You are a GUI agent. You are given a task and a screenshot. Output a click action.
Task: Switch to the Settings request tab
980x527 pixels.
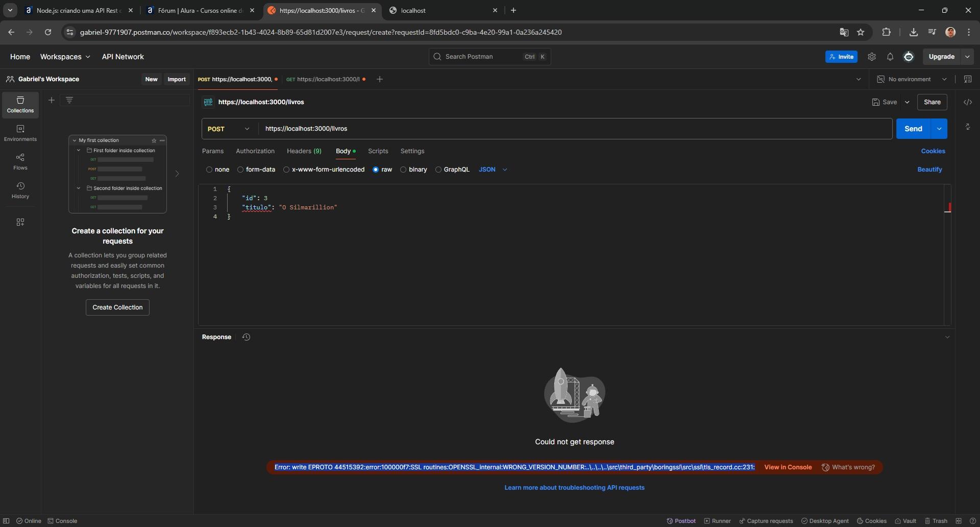point(412,151)
